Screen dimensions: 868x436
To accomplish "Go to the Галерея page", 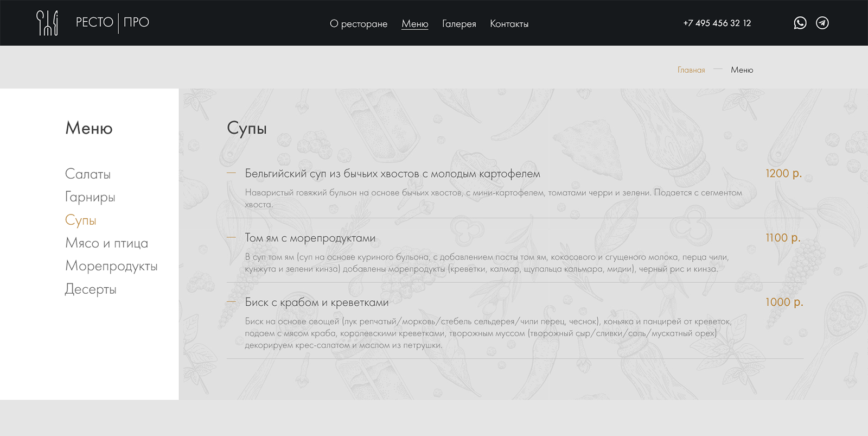I will coord(459,24).
